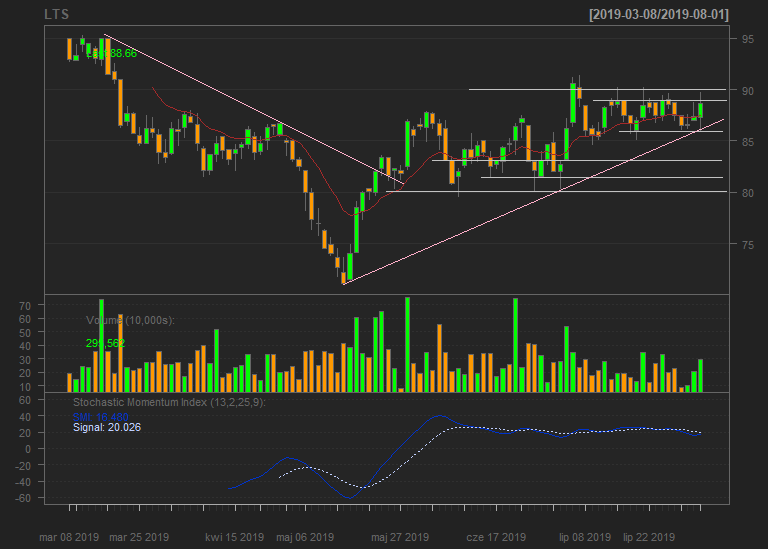The image size is (768, 549).
Task: Click the SMI line peak near 40
Action: [439, 416]
